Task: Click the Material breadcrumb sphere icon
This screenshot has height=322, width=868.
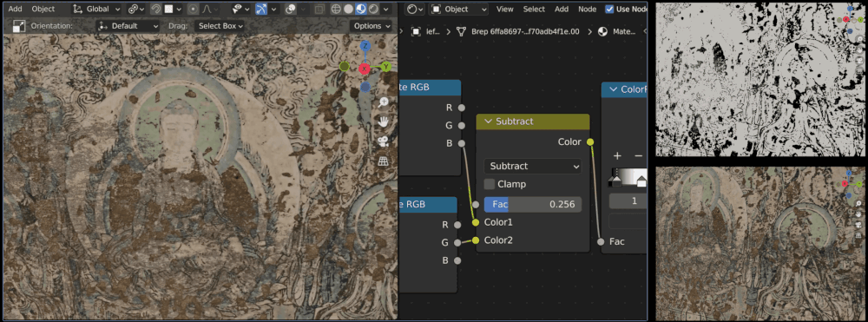Action: coord(603,31)
